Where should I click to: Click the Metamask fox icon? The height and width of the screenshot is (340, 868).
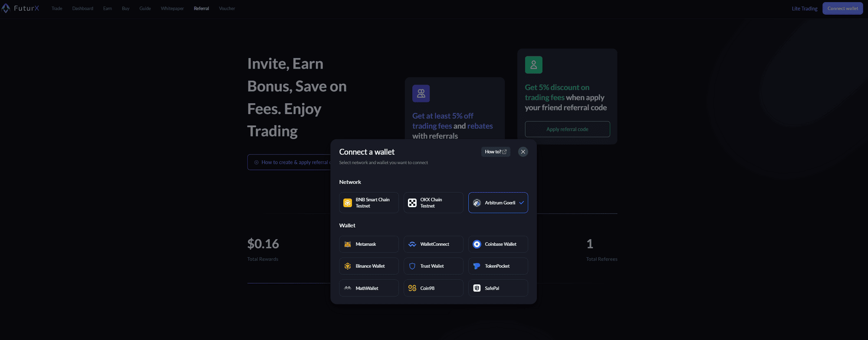pyautogui.click(x=348, y=244)
